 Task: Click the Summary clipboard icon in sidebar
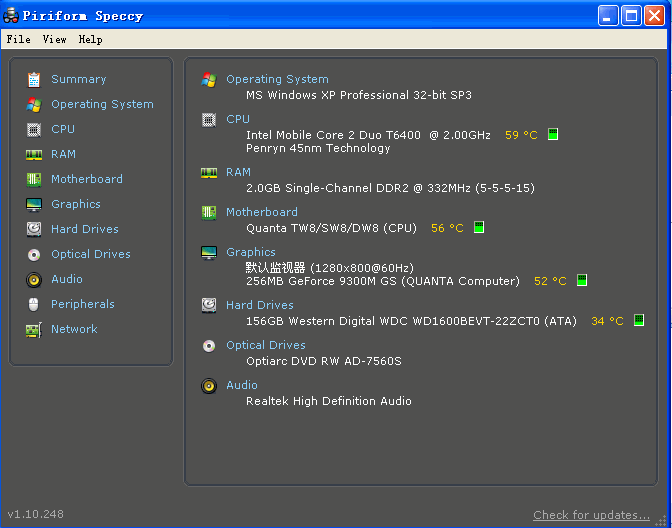34,80
